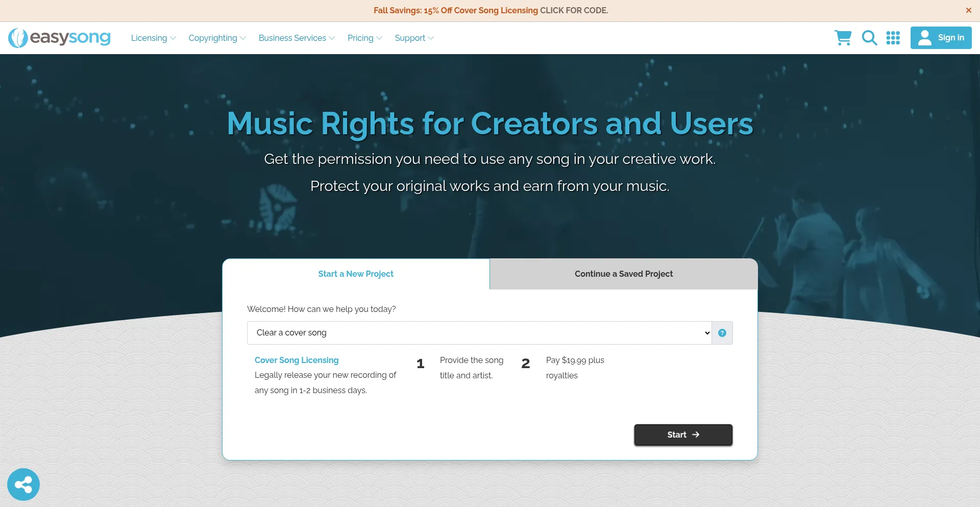The image size is (980, 507).
Task: Open the 'Clear a cover song' select box
Action: (x=479, y=333)
